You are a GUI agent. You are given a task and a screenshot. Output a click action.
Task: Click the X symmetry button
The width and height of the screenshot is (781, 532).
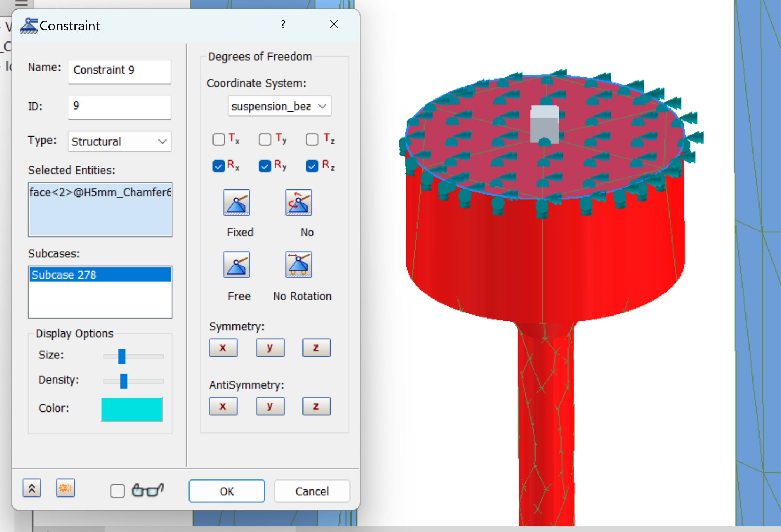pos(223,347)
